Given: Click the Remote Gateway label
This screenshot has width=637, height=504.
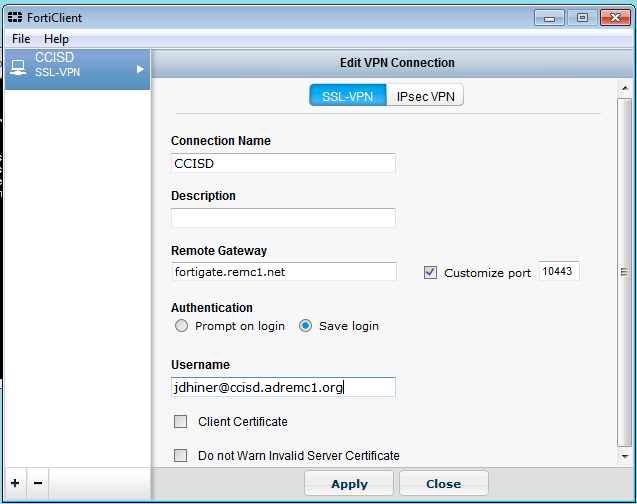Looking at the screenshot, I should point(219,251).
